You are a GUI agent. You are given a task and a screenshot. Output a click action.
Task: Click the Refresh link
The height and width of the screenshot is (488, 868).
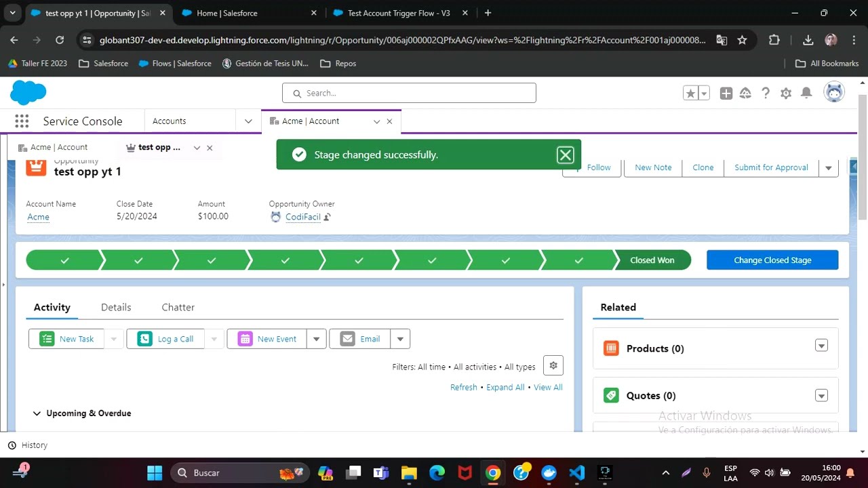pos(464,388)
